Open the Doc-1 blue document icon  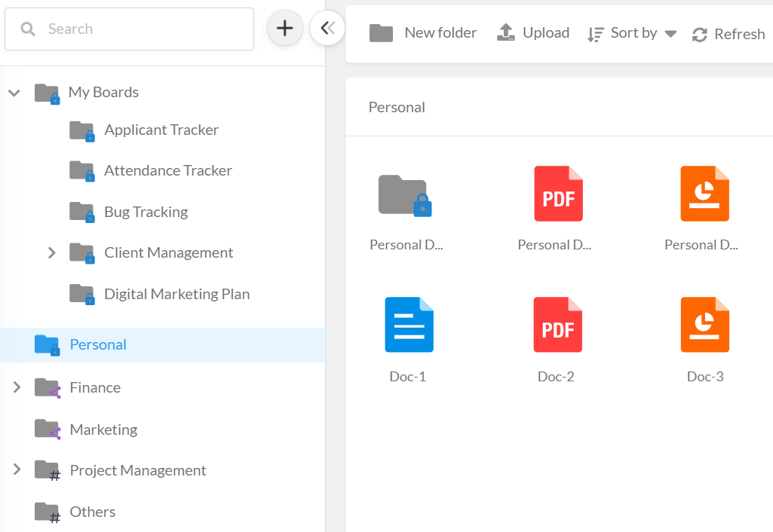409,325
